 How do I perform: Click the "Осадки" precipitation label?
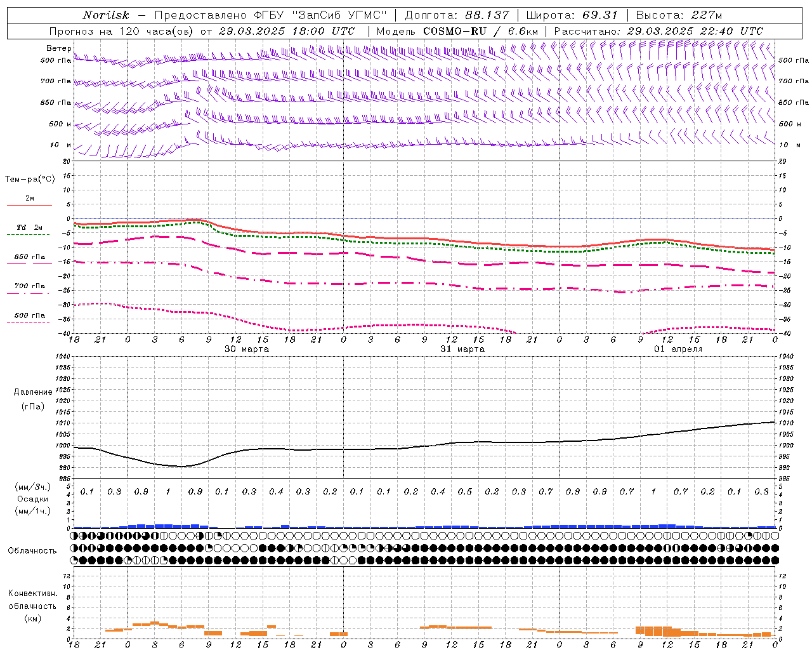tap(33, 499)
